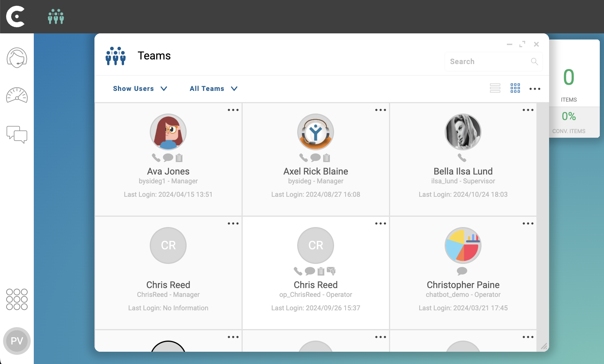This screenshot has height=364, width=604.
Task: Open the chat bubbles icon in sidebar
Action: [x=17, y=135]
